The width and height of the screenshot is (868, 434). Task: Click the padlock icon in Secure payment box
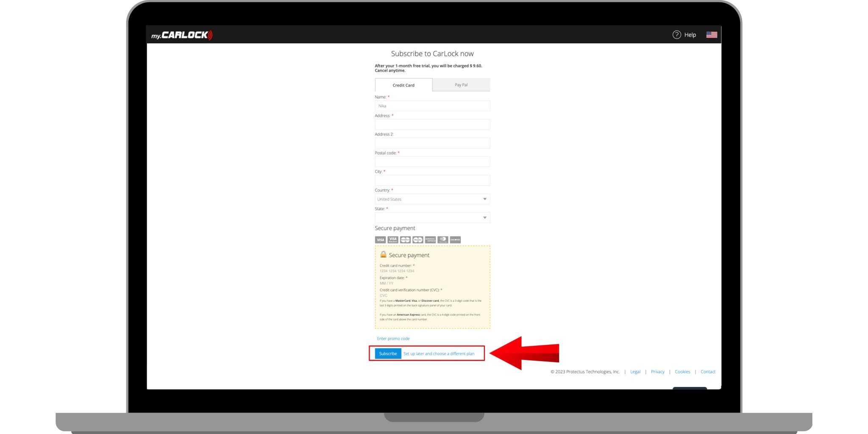tap(384, 255)
